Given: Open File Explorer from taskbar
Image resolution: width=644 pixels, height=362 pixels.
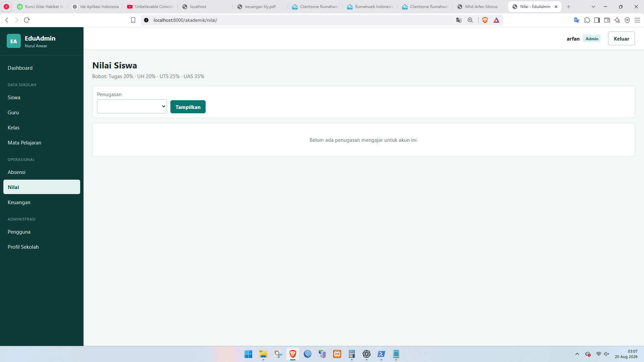Looking at the screenshot, I should pyautogui.click(x=263, y=354).
